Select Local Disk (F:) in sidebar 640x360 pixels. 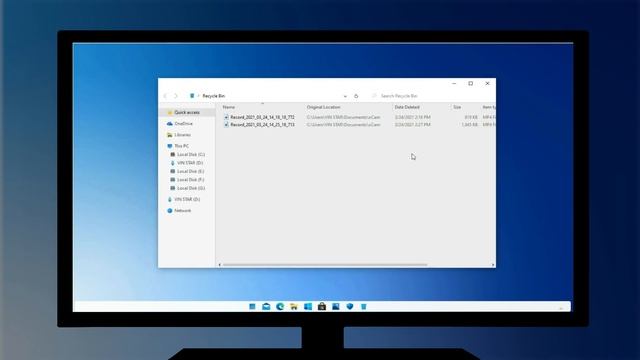(187, 180)
